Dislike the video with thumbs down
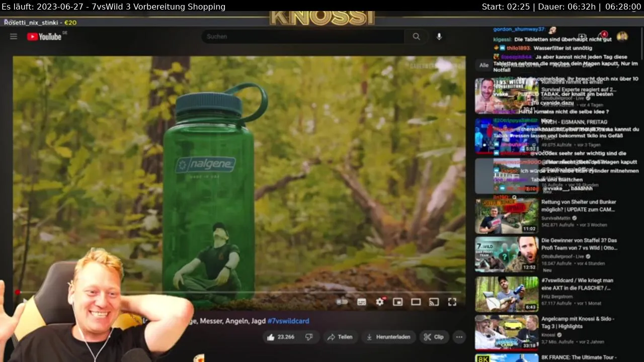Screen dimensions: 644x362 pos(309,337)
